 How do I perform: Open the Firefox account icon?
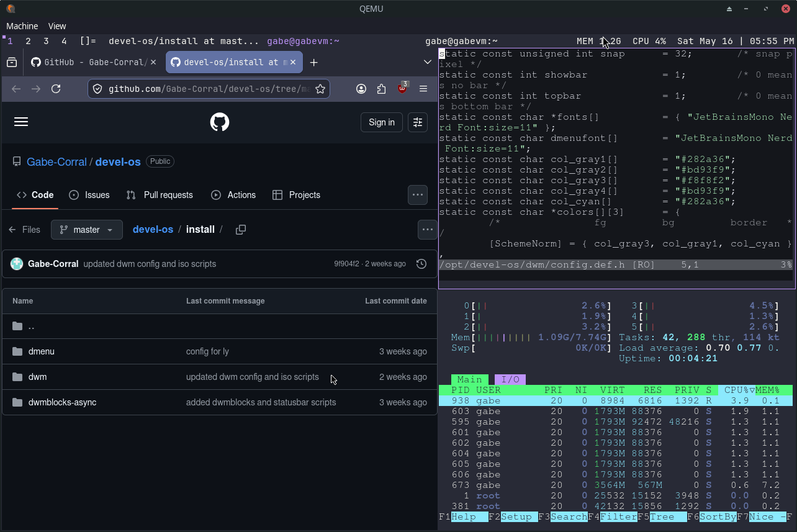tap(361, 89)
